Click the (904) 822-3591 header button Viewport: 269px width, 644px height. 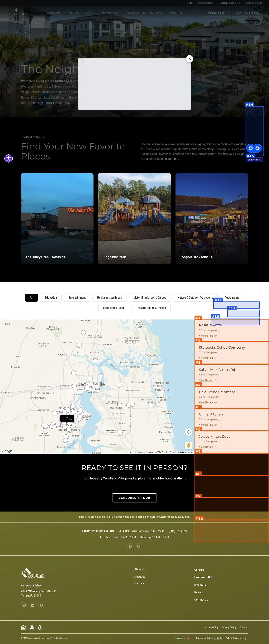tap(247, 13)
